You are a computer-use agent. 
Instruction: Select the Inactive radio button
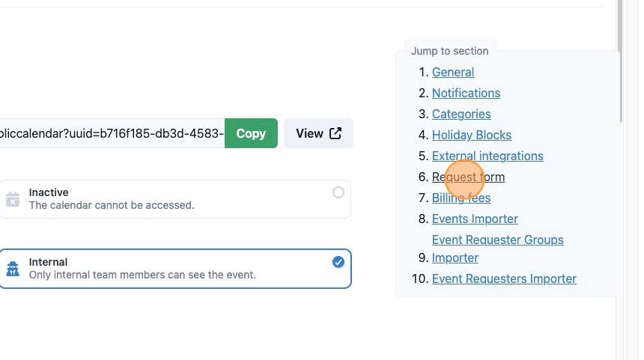point(338,192)
